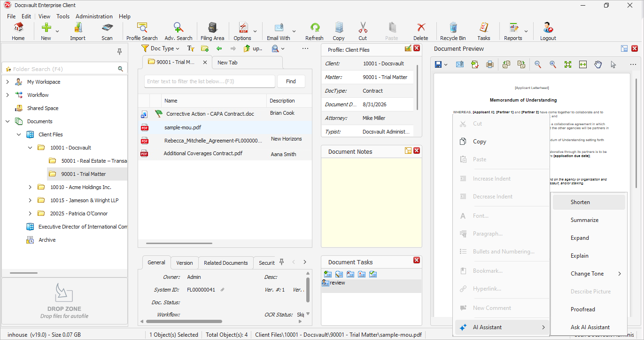
Task: Open the Filing Area from toolbar
Action: (212, 31)
